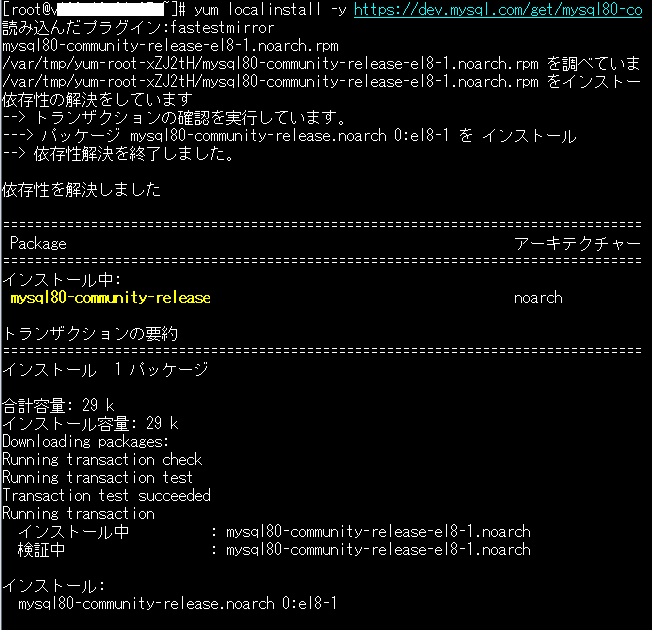Screen dimensions: 652x630
Task: Click the 'Package' column header
Action: pos(38,243)
